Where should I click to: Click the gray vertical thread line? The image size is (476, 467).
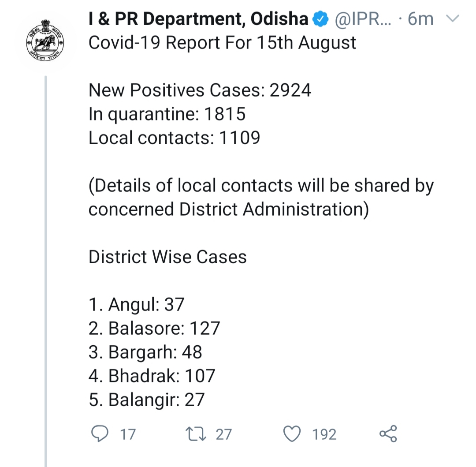click(45, 265)
